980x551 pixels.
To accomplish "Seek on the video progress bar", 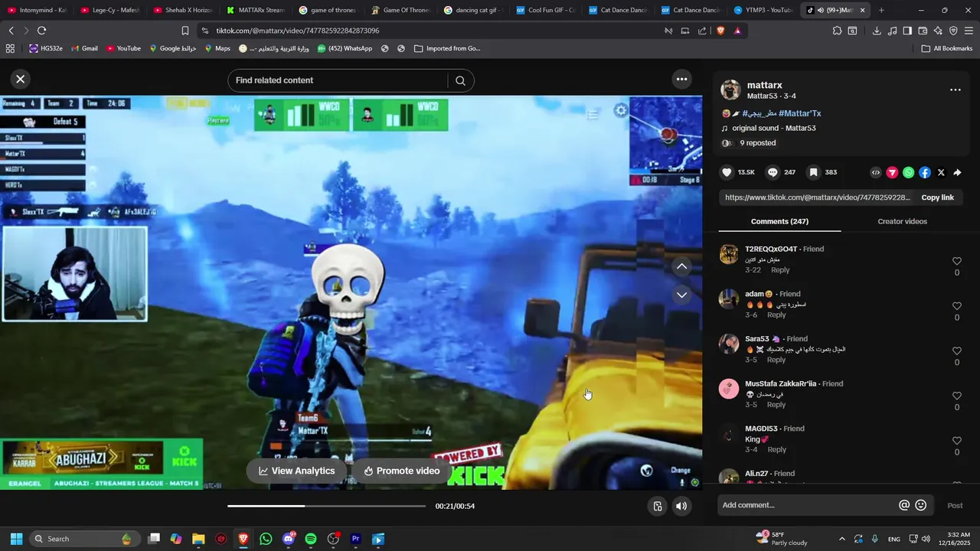I will [326, 506].
